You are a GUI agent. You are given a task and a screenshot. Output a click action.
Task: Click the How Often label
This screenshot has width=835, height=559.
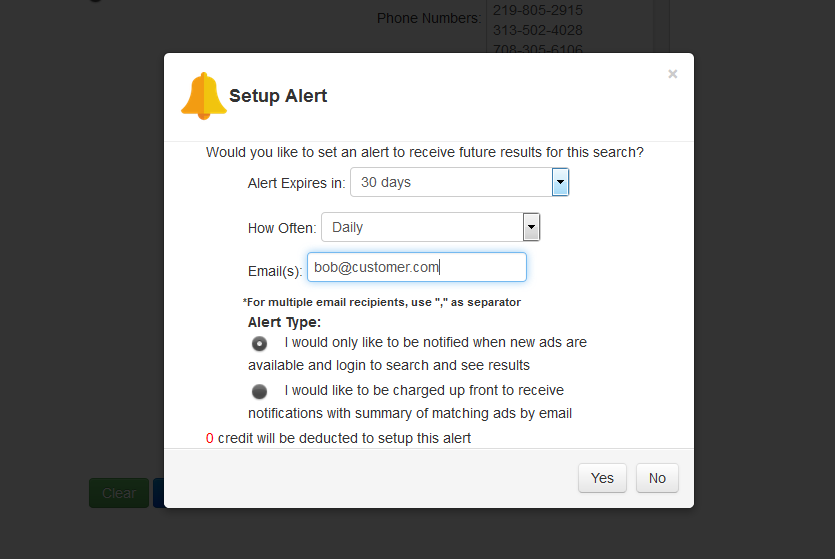282,228
